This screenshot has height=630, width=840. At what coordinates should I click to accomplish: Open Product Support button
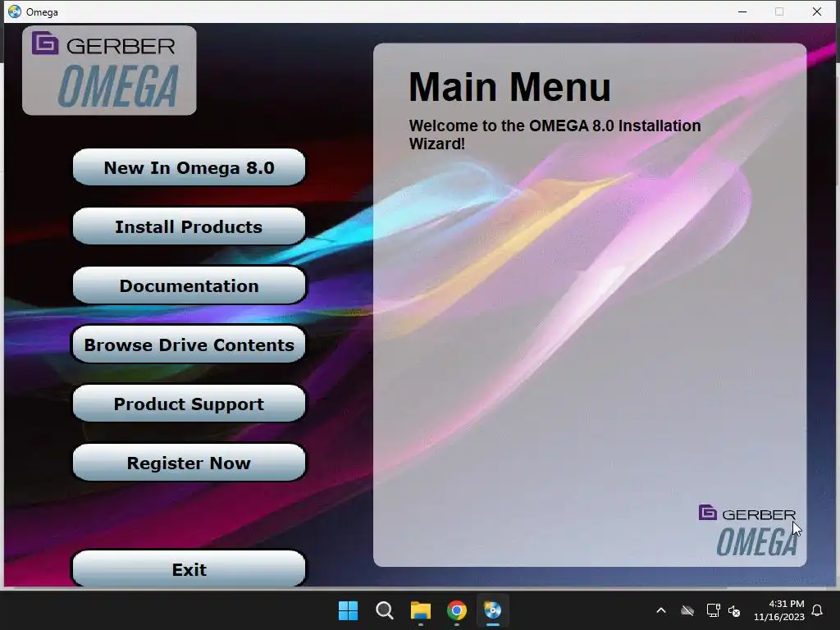point(189,404)
